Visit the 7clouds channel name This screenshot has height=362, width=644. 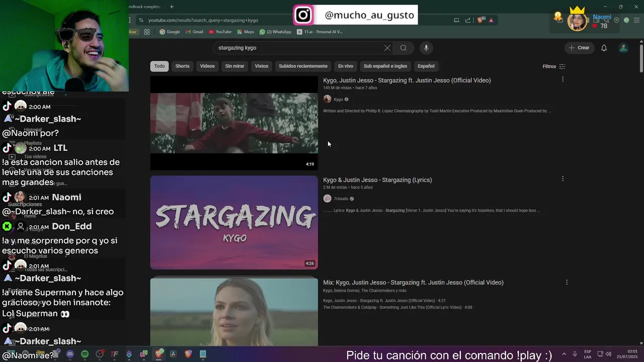coord(341,199)
